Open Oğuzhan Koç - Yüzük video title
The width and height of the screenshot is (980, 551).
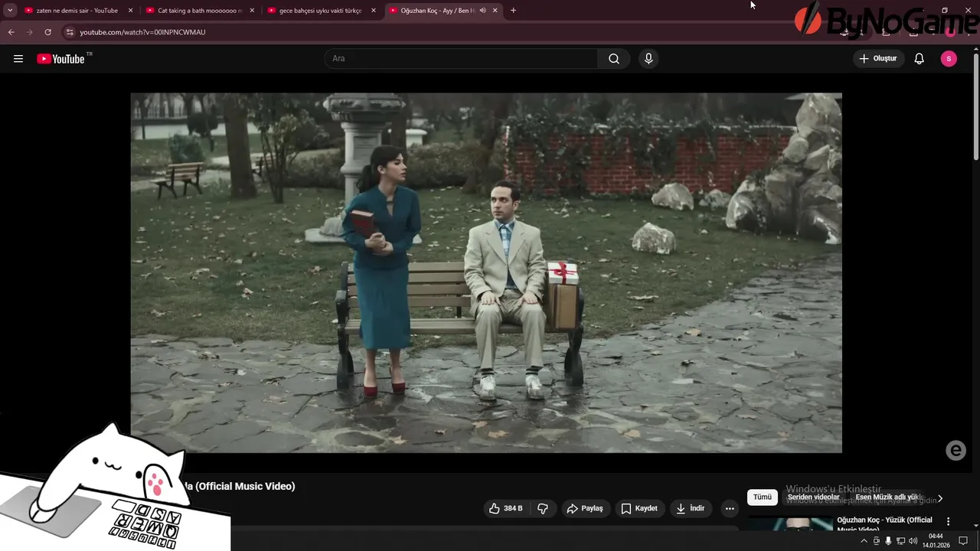(x=885, y=524)
